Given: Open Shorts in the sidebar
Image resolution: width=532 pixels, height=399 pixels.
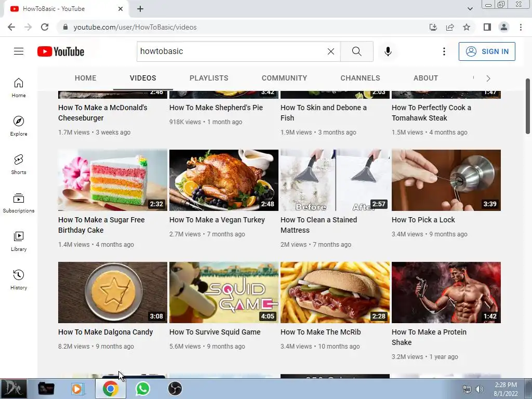Looking at the screenshot, I should [19, 165].
